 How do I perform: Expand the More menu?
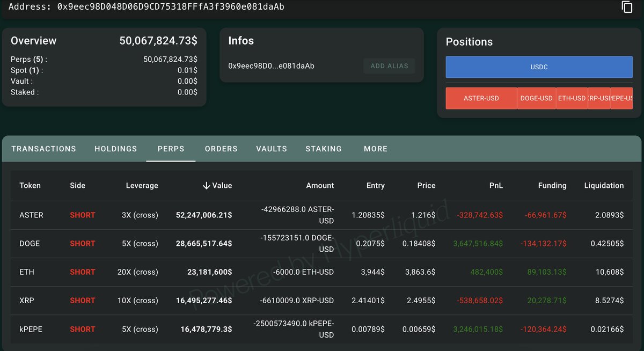click(376, 149)
